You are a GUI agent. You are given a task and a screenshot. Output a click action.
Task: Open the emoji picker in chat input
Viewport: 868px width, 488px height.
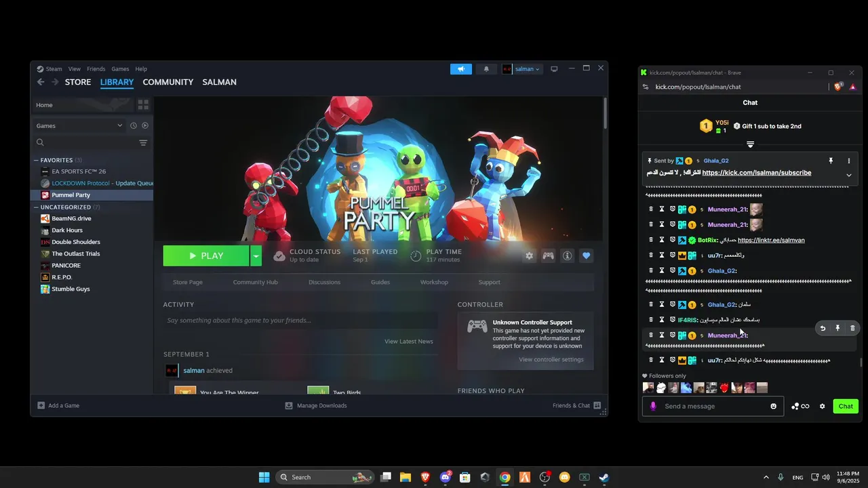coord(773,406)
